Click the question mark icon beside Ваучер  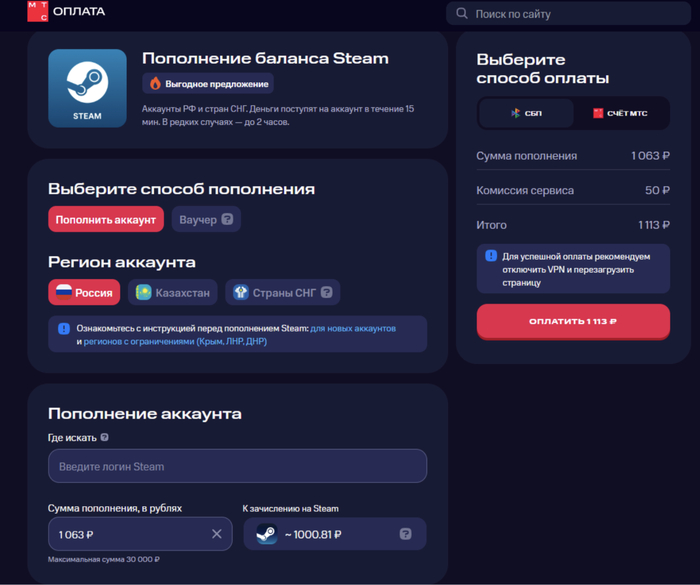(x=227, y=219)
